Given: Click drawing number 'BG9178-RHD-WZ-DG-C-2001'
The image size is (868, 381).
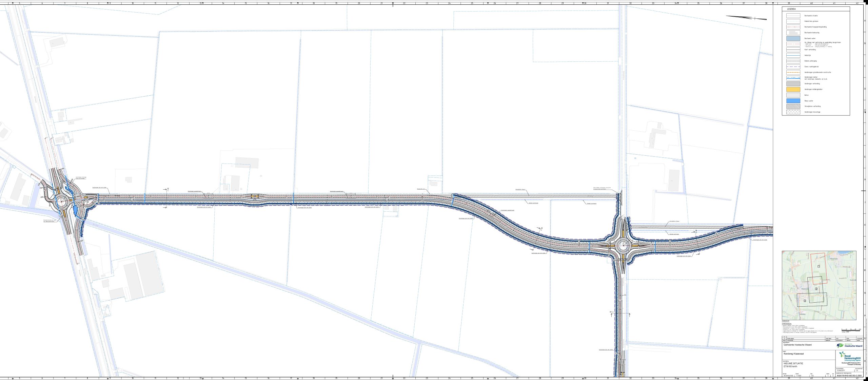Looking at the screenshot, I should 849,376.
